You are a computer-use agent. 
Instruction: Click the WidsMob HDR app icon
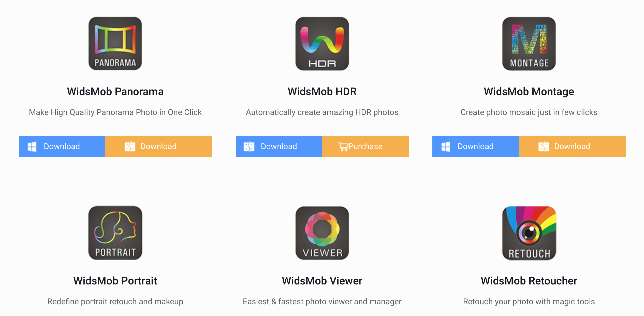coord(321,44)
